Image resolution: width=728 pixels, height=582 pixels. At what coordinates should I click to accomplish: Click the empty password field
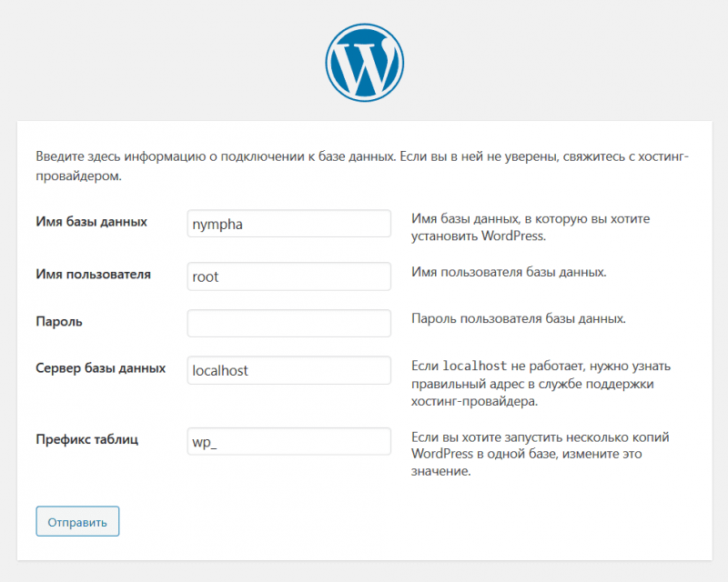pos(288,323)
